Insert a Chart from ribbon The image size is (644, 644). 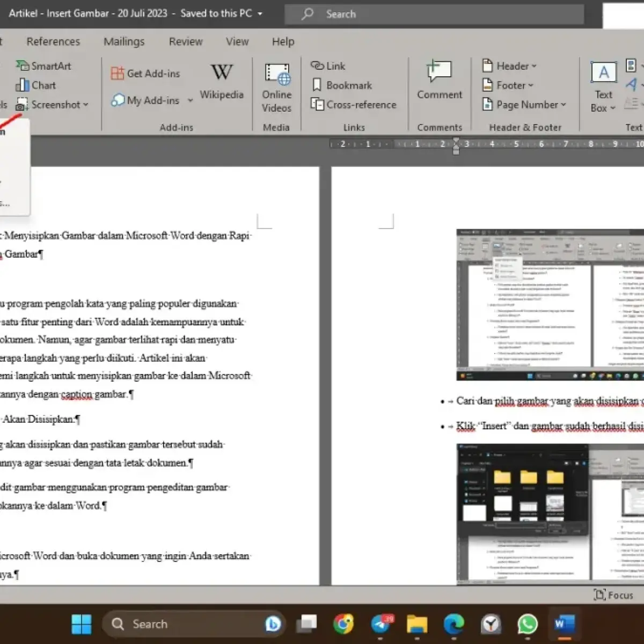(x=35, y=85)
